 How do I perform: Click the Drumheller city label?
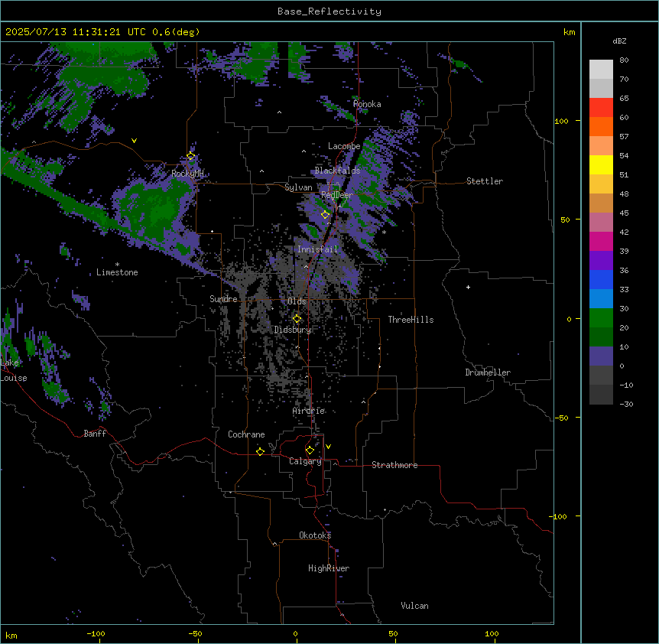488,372
